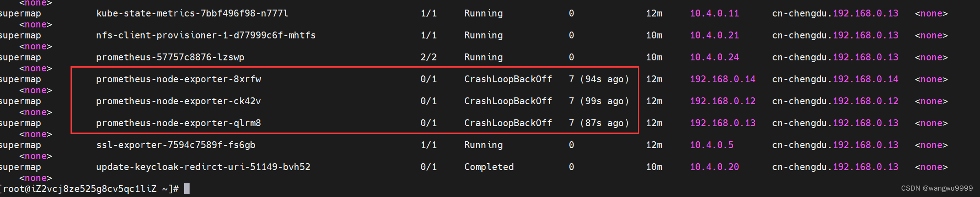Click node name cn-chengdu.192.168.0.12
The width and height of the screenshot is (980, 197).
point(835,101)
